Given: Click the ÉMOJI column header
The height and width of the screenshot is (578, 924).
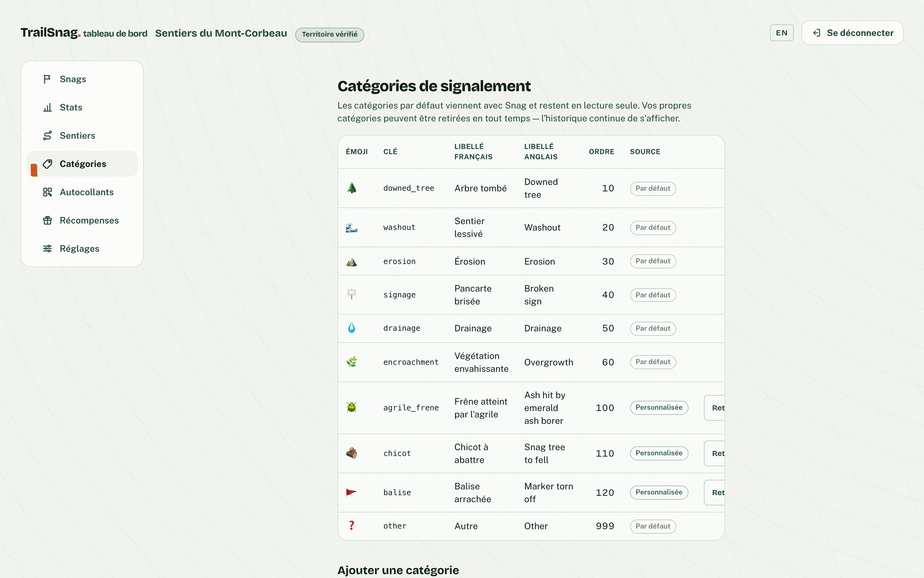Looking at the screenshot, I should tap(357, 152).
